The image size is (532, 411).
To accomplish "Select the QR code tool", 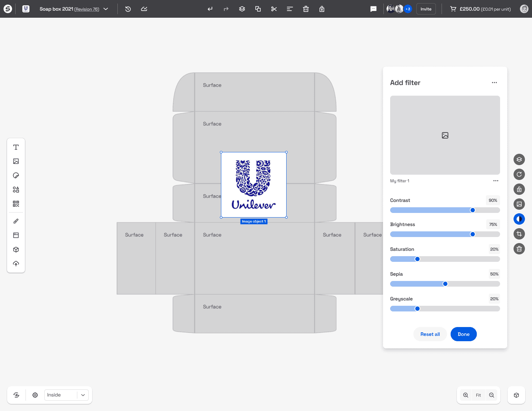I will pos(16,204).
